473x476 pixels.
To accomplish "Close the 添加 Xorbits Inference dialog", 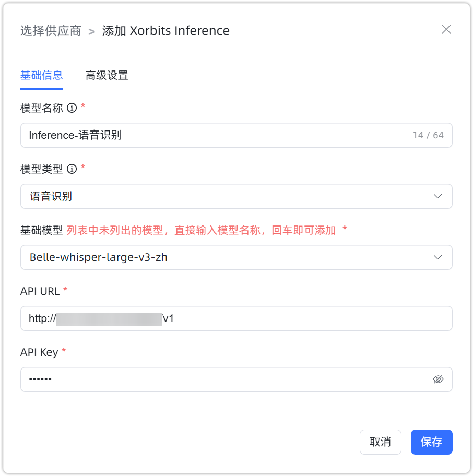I will [446, 29].
